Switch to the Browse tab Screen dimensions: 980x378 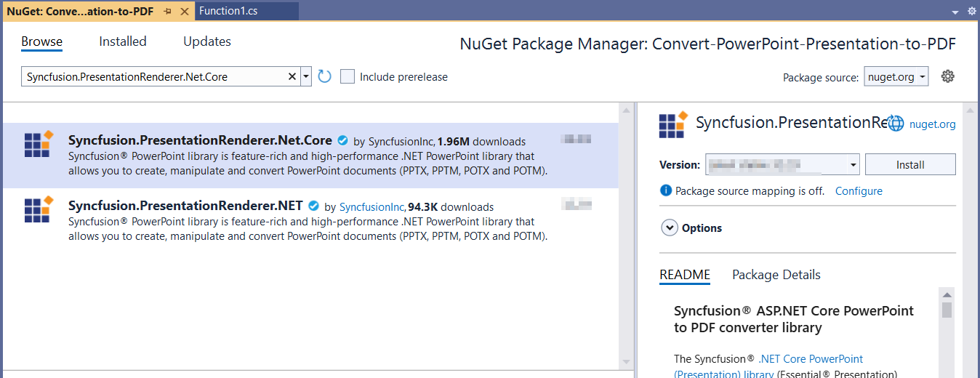[x=41, y=41]
